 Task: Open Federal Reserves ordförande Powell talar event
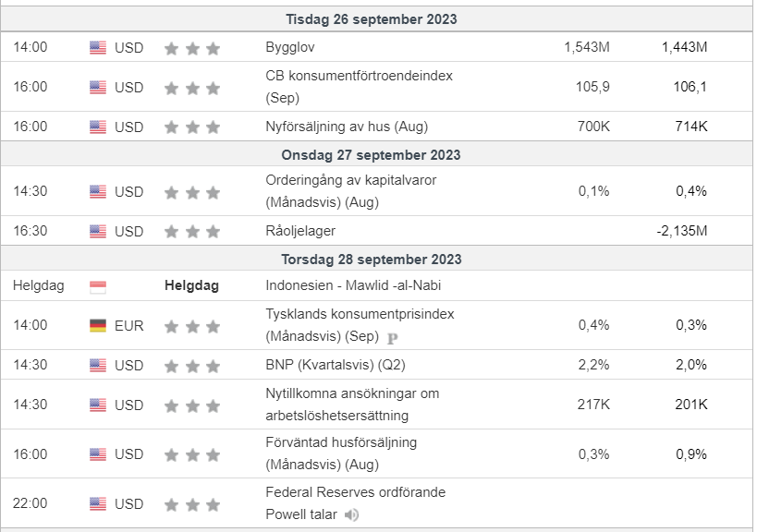355,503
